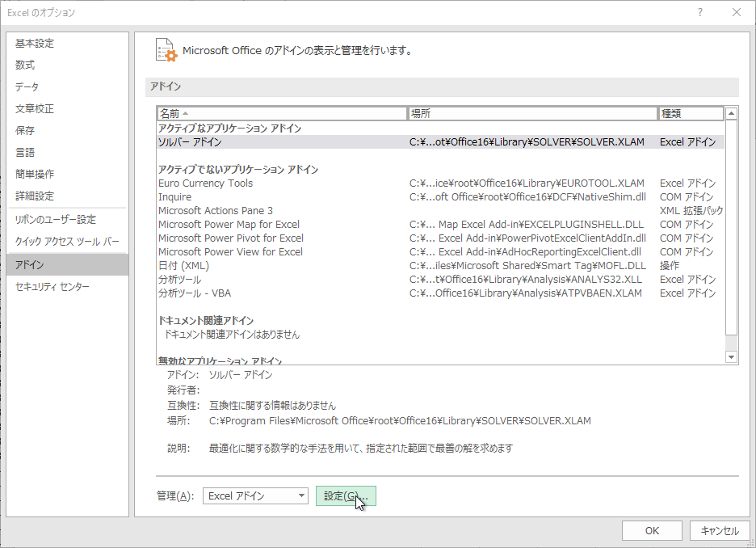Click the NativeShim.dll location path
Screen dimensions: 756x548
click(x=527, y=197)
